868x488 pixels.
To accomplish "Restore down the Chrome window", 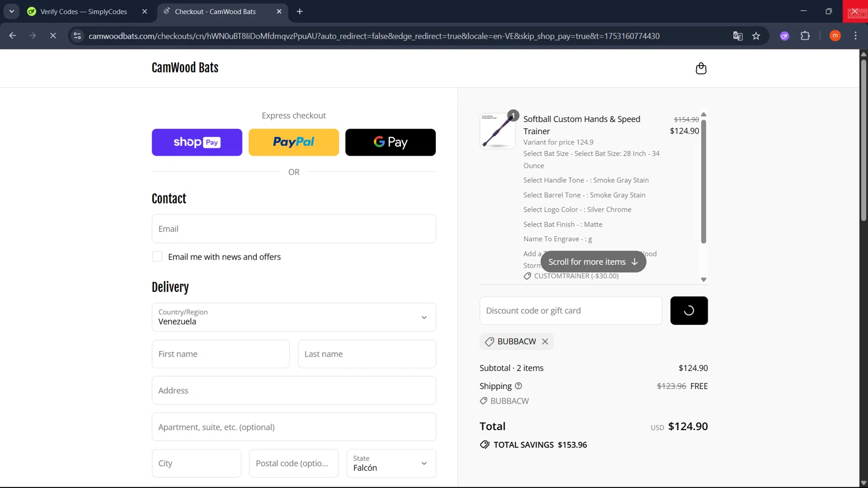I will pos(829,11).
